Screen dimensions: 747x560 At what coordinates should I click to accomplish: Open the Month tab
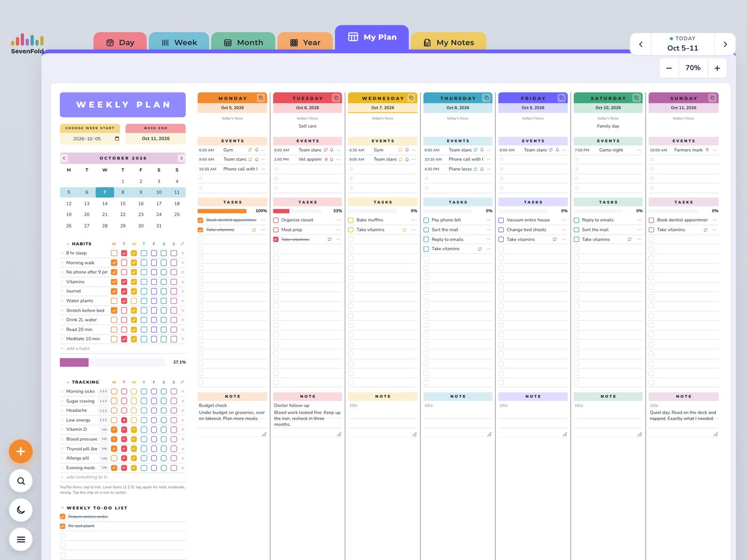point(243,42)
